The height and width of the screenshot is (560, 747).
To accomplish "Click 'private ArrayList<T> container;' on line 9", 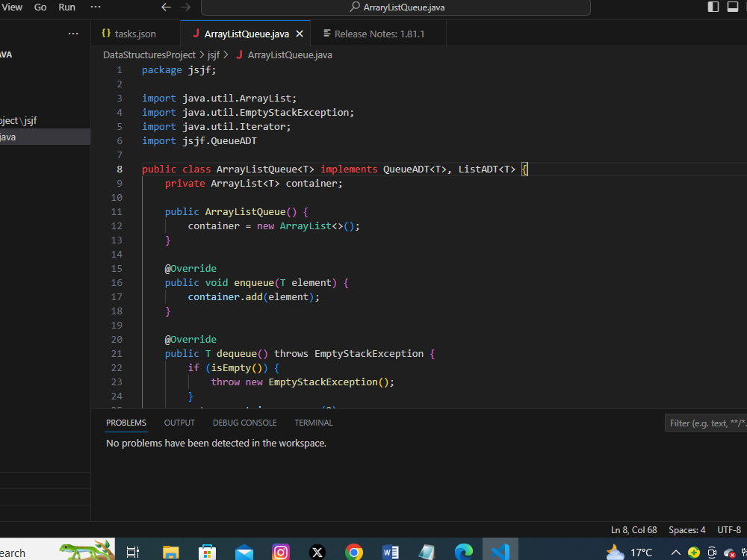I will click(x=254, y=184).
